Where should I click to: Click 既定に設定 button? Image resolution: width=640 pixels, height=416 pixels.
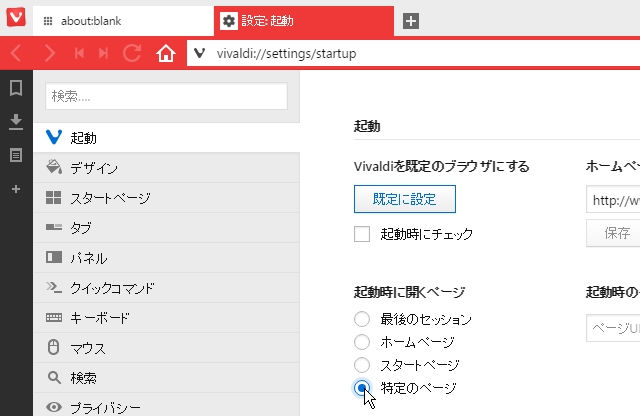tap(404, 199)
